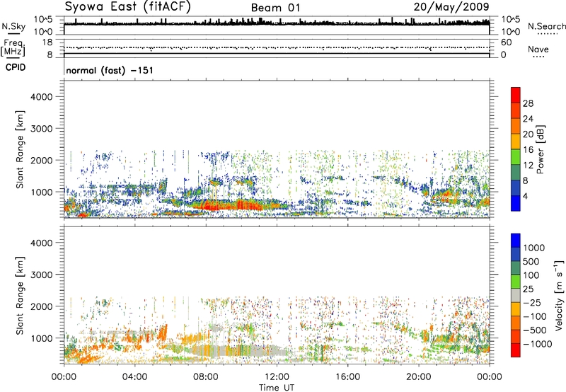Click the "20:00" time axis label

point(419,377)
